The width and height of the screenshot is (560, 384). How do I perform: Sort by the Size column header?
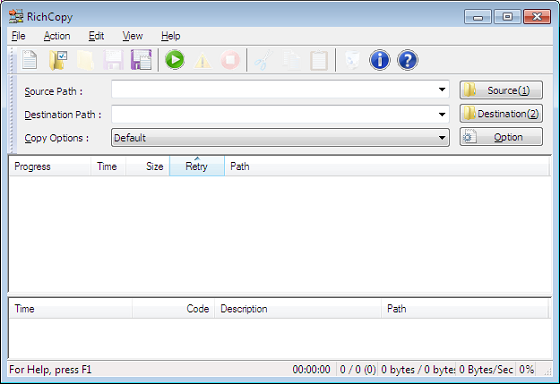[148, 166]
